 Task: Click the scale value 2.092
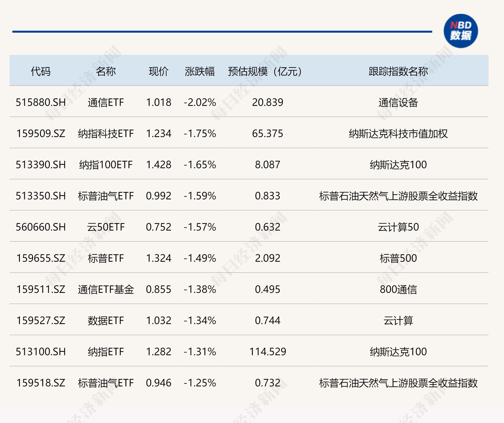[x=268, y=258]
